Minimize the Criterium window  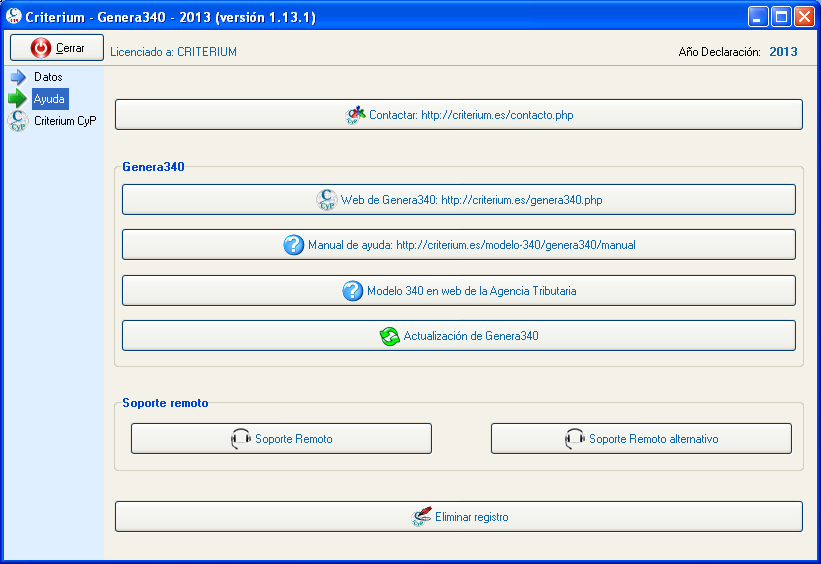click(757, 17)
